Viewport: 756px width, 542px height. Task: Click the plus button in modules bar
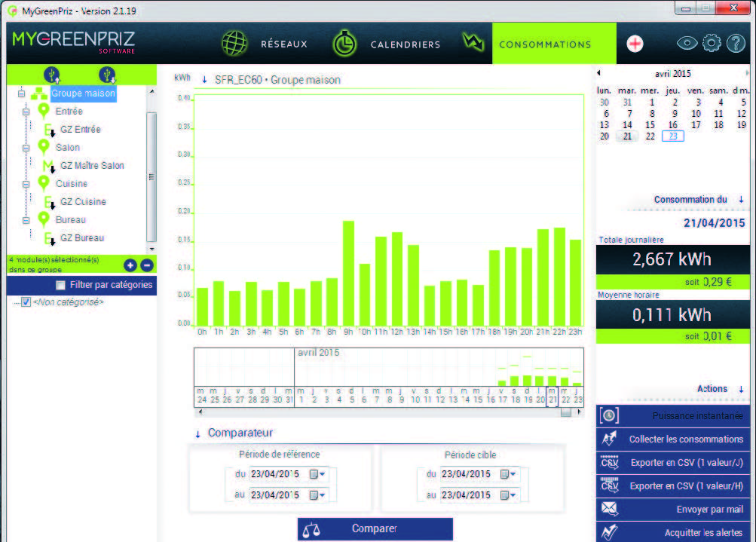130,265
